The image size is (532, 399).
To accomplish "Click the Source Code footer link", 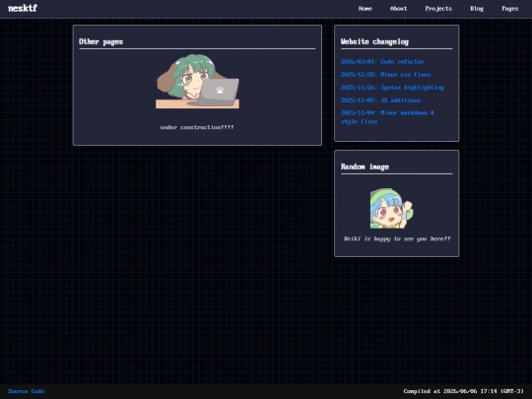I will 27,391.
